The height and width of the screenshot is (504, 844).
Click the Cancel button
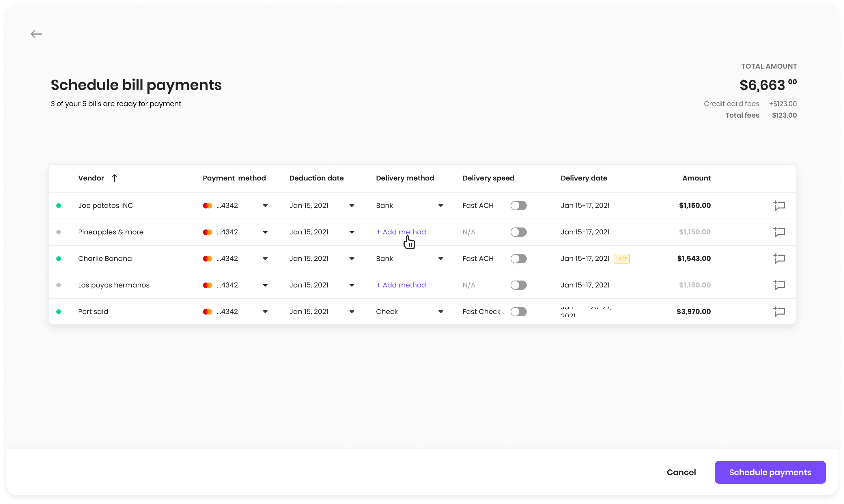pos(681,472)
